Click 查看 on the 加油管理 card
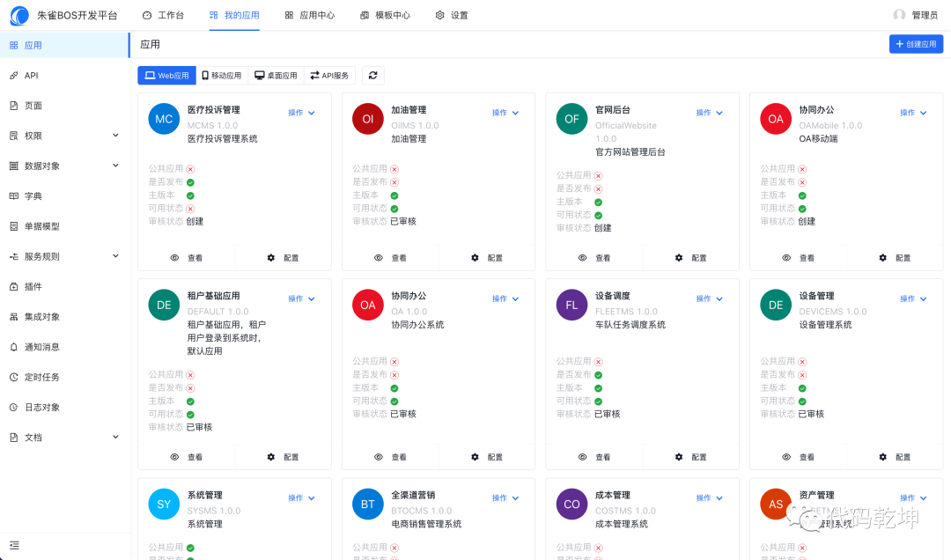 point(396,257)
